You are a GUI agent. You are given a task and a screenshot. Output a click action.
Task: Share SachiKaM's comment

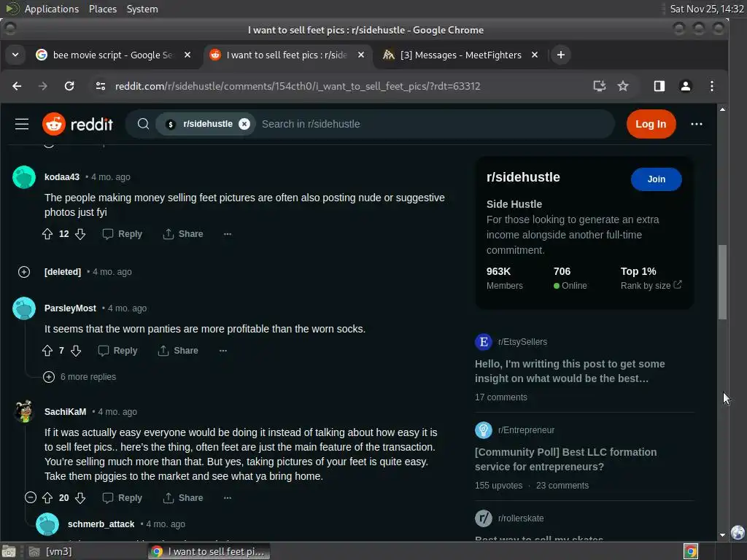point(183,498)
